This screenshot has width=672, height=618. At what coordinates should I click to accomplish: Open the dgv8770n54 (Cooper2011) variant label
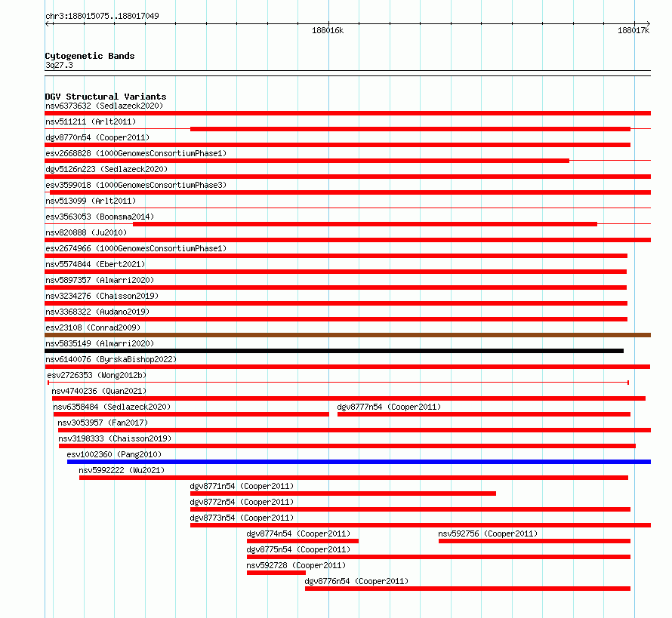click(x=97, y=137)
